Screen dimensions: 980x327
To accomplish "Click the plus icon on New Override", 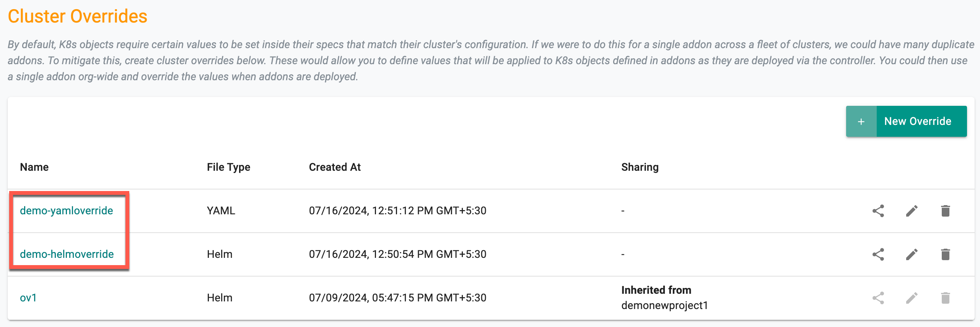I will point(861,121).
